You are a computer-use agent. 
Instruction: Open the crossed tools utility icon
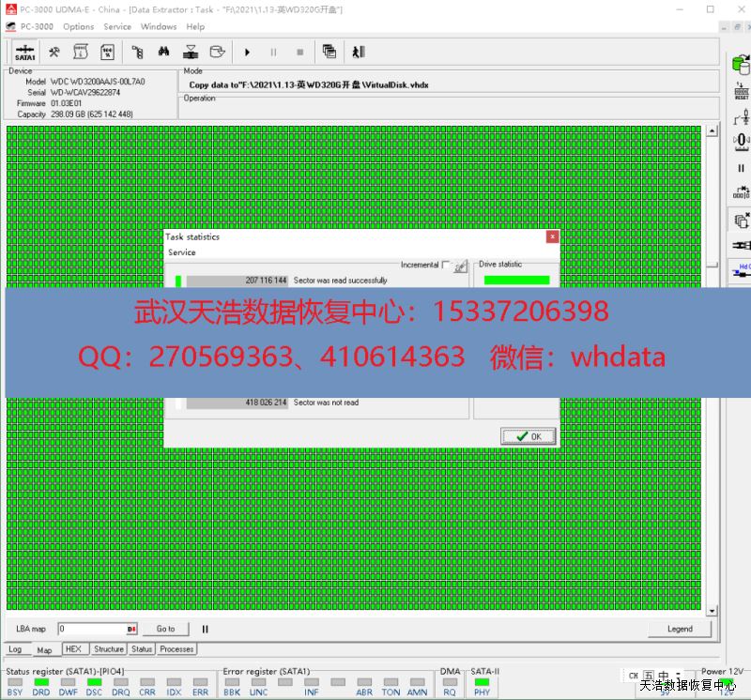pyautogui.click(x=55, y=53)
